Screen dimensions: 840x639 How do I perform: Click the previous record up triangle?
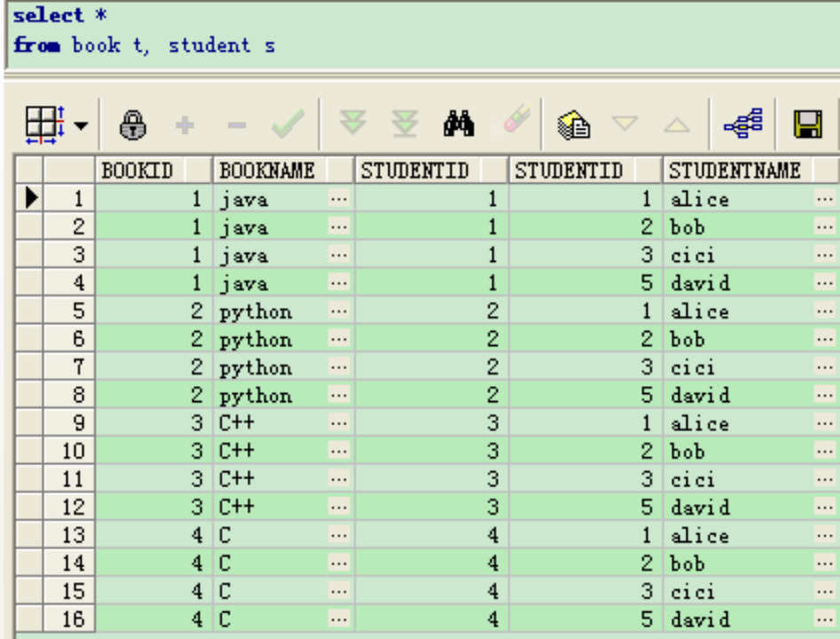[677, 125]
